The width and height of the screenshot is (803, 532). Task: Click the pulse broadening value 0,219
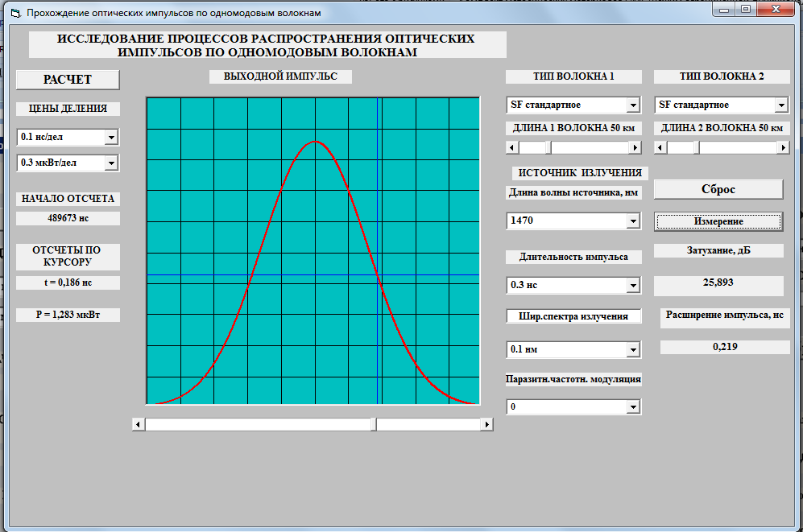(x=725, y=347)
